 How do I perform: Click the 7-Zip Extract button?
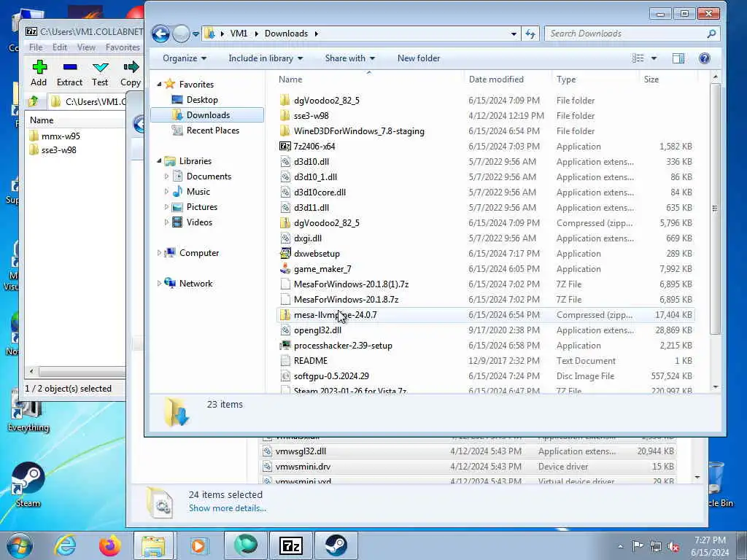click(x=69, y=74)
